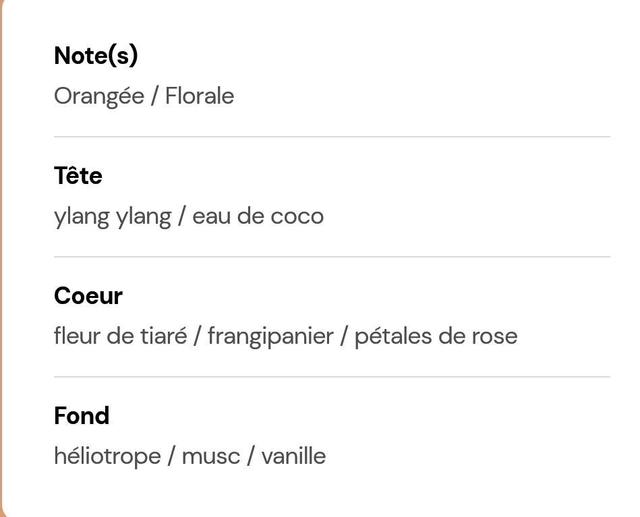Select the fleur de tiaré text

coord(120,336)
